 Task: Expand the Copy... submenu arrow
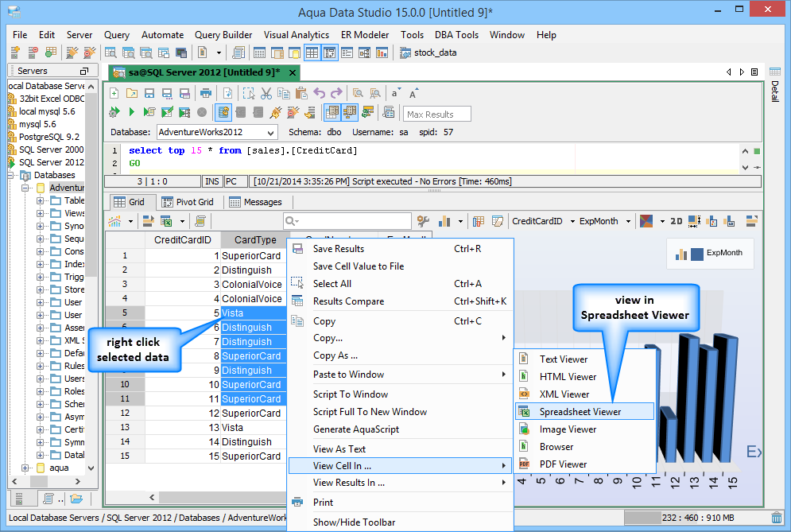(x=503, y=338)
